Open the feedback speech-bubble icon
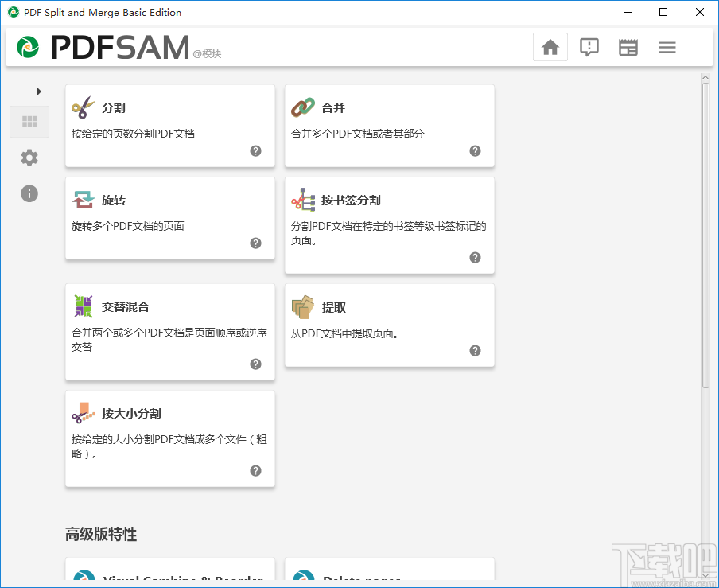The image size is (719, 588). pyautogui.click(x=589, y=47)
